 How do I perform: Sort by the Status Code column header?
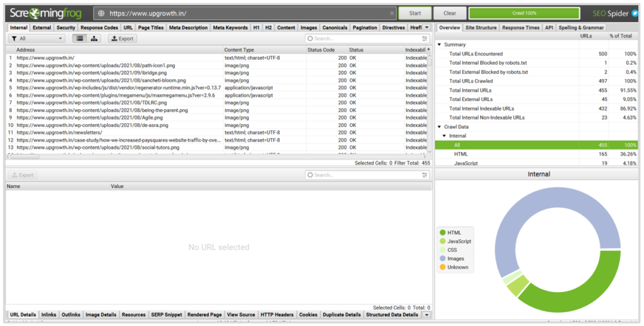(x=326, y=50)
